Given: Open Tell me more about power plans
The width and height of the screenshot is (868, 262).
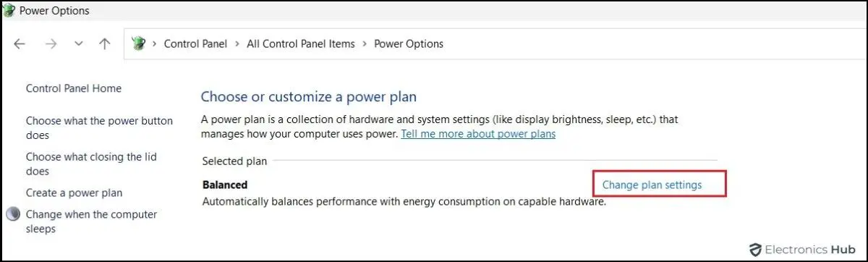Looking at the screenshot, I should coord(478,134).
